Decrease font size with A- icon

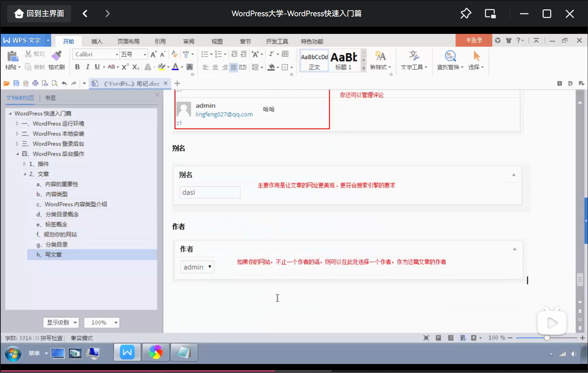pos(163,54)
